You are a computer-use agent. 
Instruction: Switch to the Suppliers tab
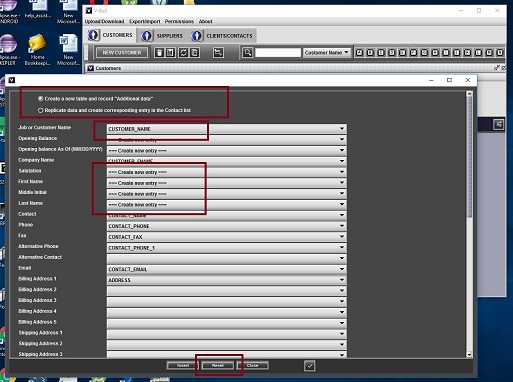click(162, 36)
